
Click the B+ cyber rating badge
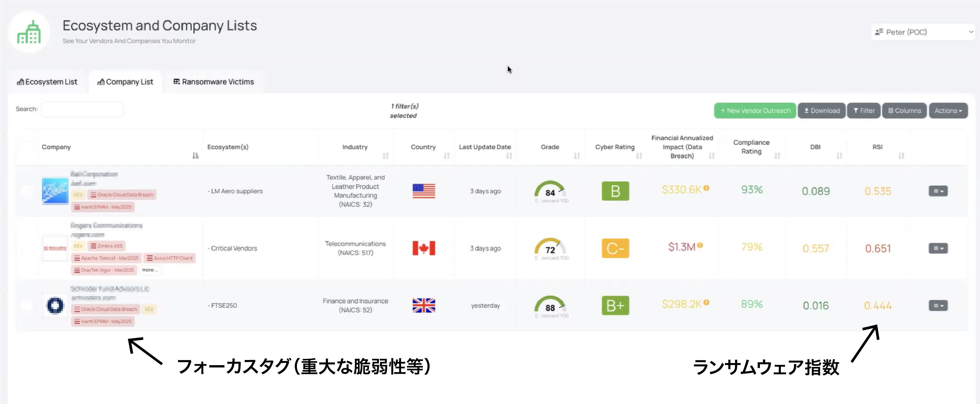pyautogui.click(x=615, y=305)
